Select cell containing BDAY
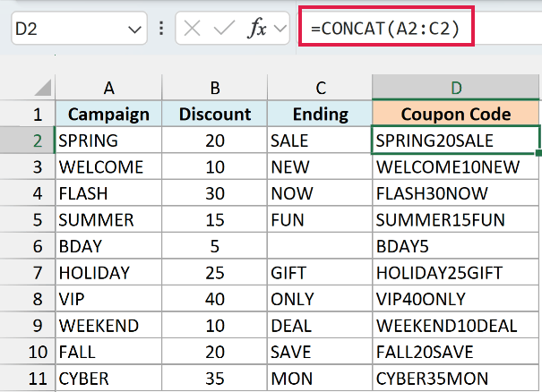This screenshot has width=542, height=392. pyautogui.click(x=108, y=246)
